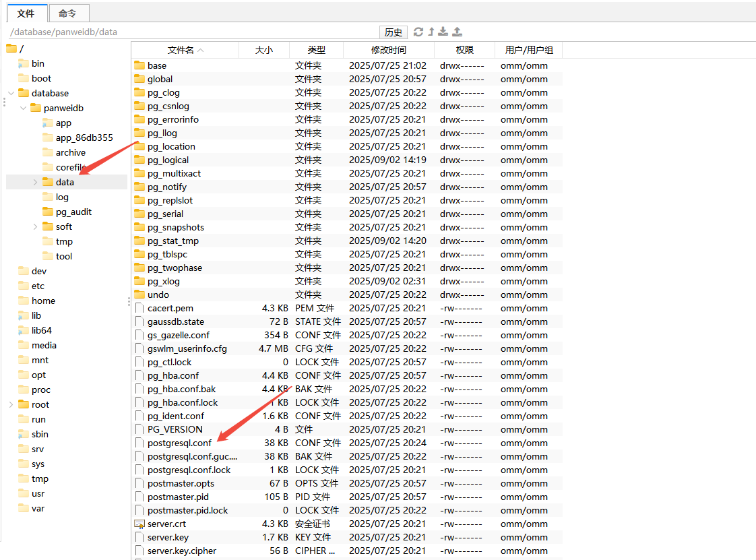Select the server.key.cipher file name
This screenshot has height=560, width=756.
(x=182, y=551)
